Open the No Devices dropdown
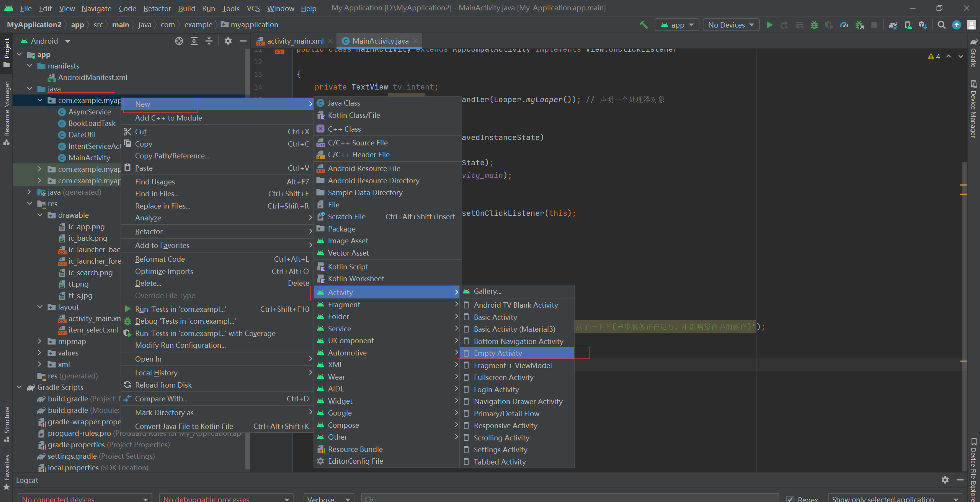Viewport: 980px width, 502px height. (731, 25)
